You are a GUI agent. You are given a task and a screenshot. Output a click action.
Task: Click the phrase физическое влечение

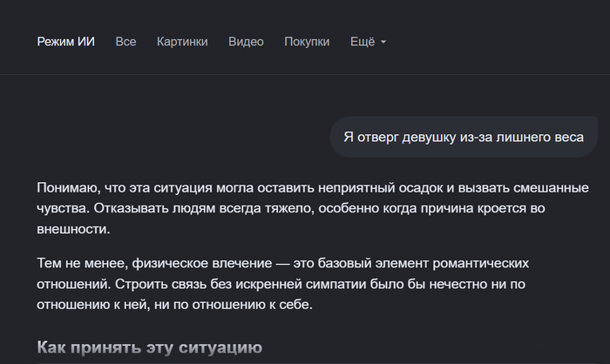[202, 263]
